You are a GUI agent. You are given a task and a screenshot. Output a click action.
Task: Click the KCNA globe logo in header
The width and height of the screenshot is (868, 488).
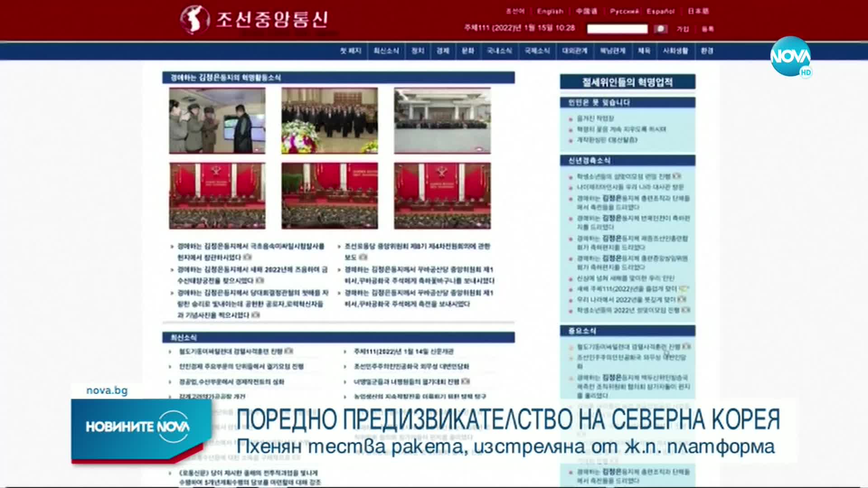(194, 19)
